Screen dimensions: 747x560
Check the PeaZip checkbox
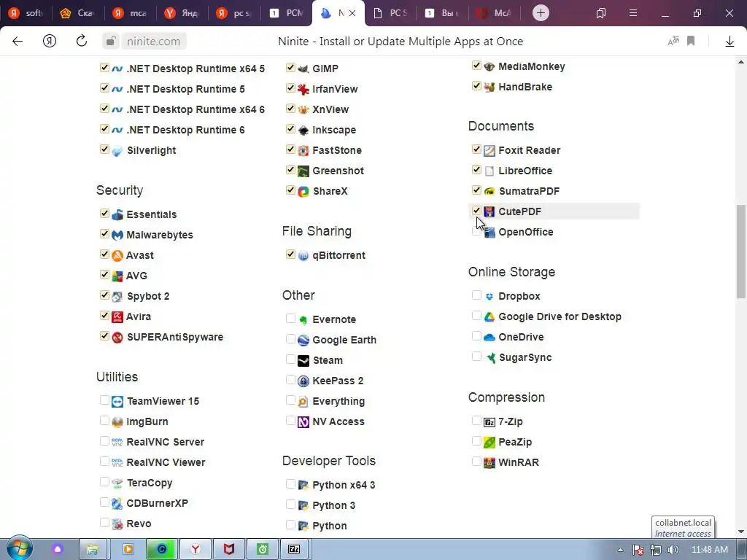point(476,441)
